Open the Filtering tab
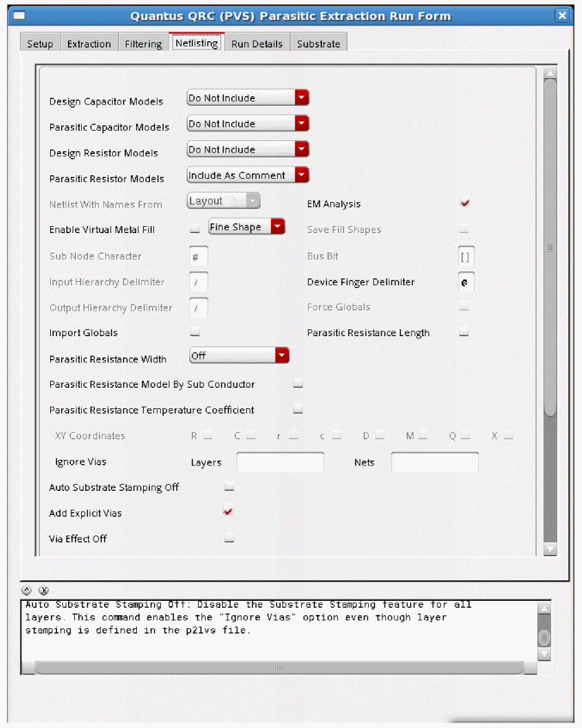582x728 pixels. pyautogui.click(x=144, y=43)
